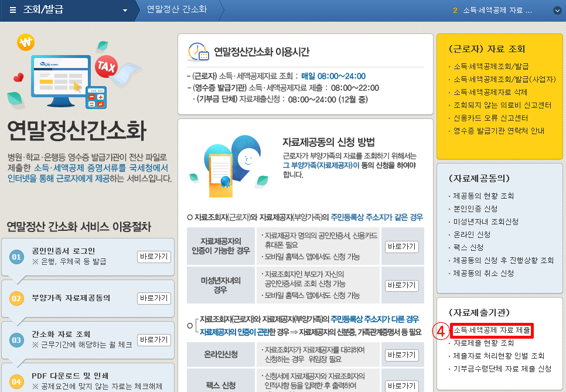This screenshot has width=566, height=392.
Task: Click 바로가기 in 팩스 신청 row
Action: (x=402, y=386)
